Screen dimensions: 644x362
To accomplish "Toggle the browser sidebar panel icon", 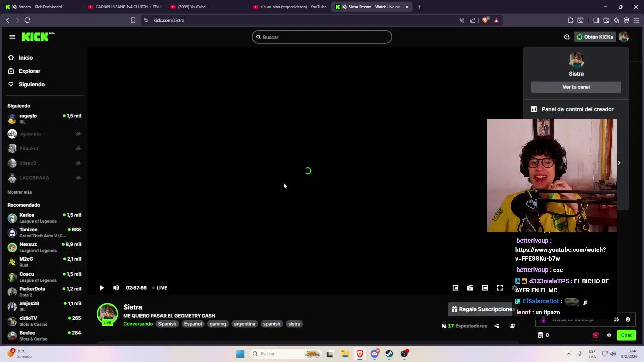I will point(596,20).
